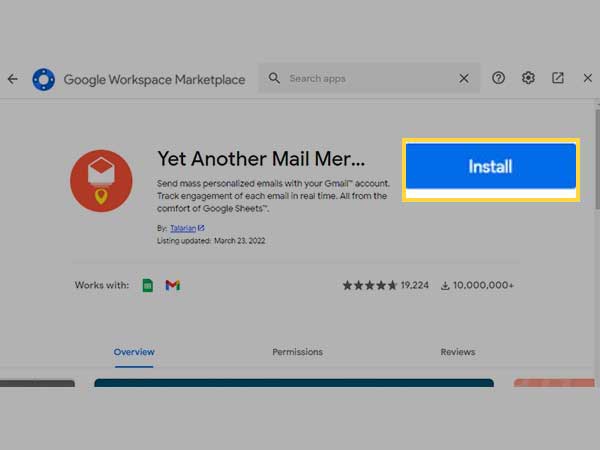
Task: Open the Talarian developer link
Action: pyautogui.click(x=183, y=228)
